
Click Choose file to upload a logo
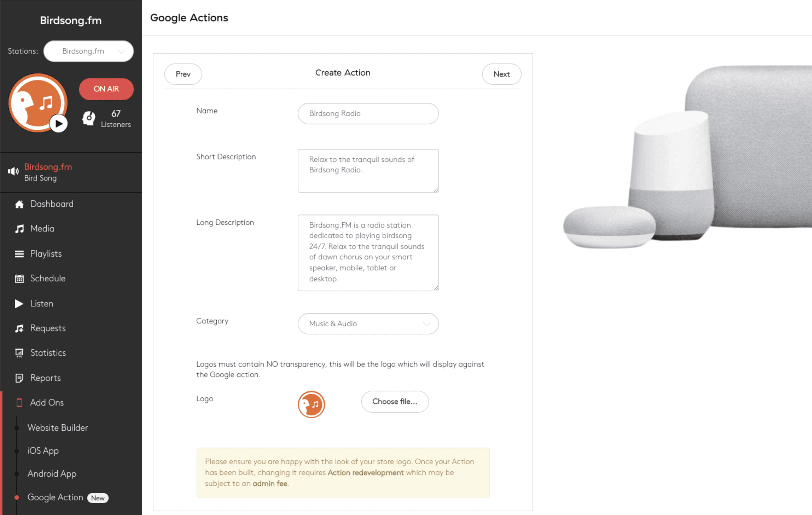[395, 402]
